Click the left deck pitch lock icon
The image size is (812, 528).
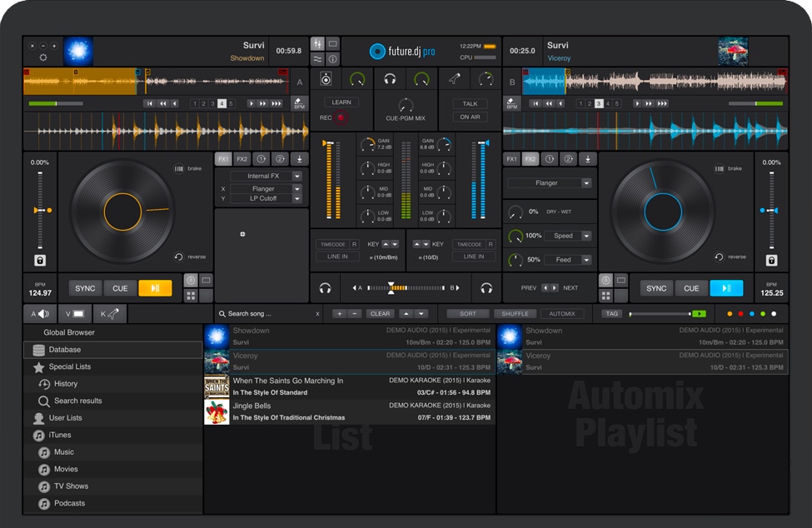coord(39,261)
